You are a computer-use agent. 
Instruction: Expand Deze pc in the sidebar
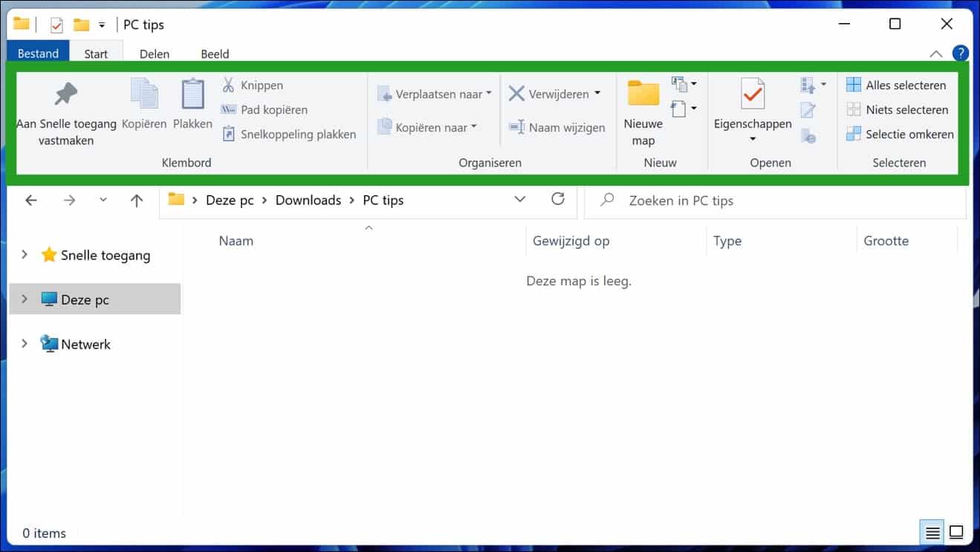tap(23, 299)
